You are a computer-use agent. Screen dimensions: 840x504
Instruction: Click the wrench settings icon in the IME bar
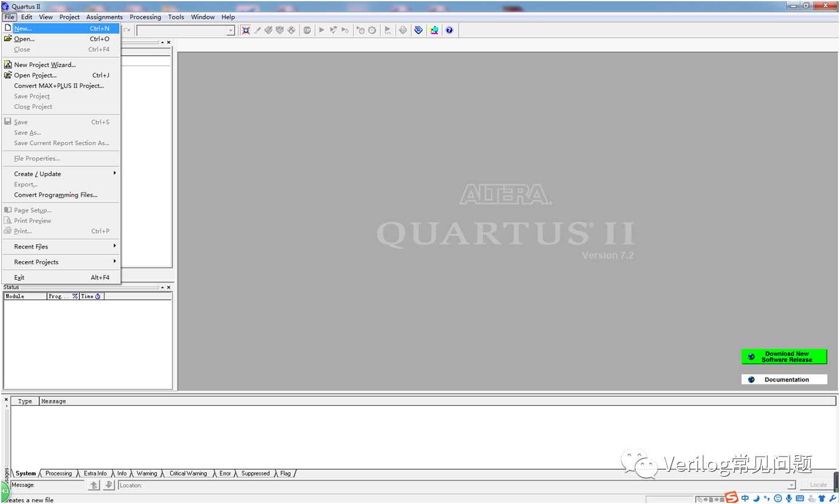(x=832, y=499)
